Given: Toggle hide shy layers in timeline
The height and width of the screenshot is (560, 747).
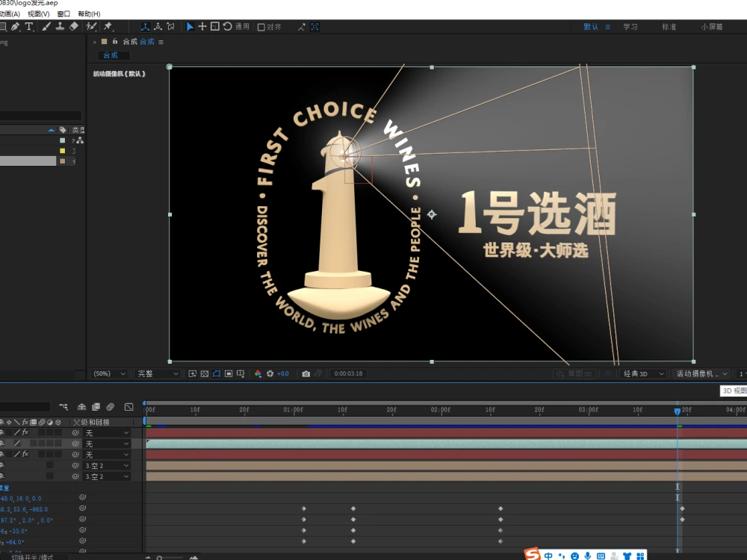Looking at the screenshot, I should [x=81, y=407].
